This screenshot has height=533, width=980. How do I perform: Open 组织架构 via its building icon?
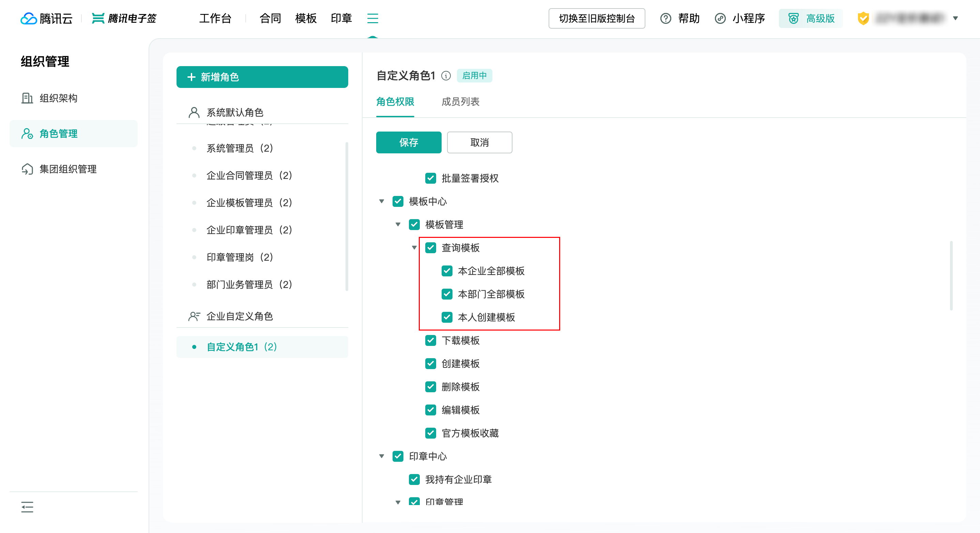(x=27, y=98)
